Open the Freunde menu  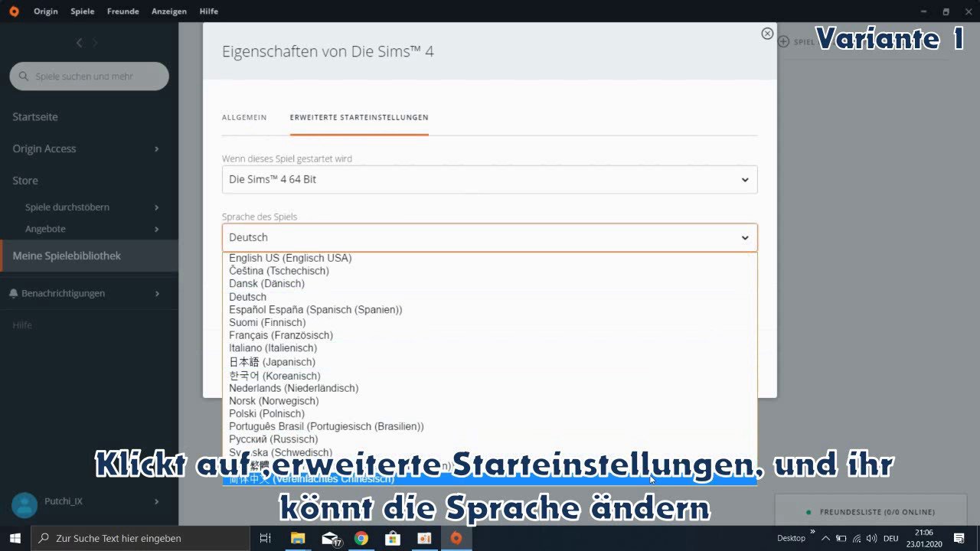(123, 11)
